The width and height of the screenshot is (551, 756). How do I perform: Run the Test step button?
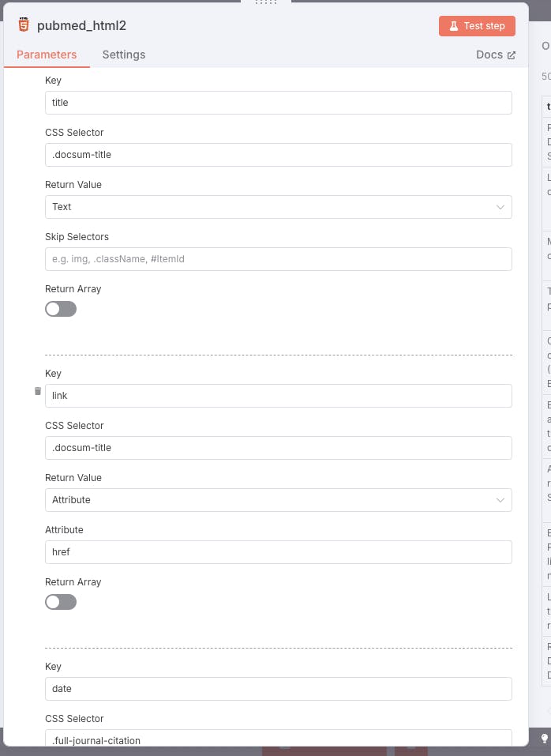pos(477,26)
